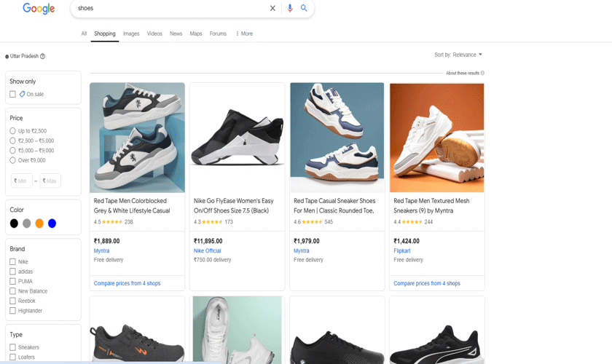Check the PUMA brand filter
The image size is (612, 364).
pos(13,281)
